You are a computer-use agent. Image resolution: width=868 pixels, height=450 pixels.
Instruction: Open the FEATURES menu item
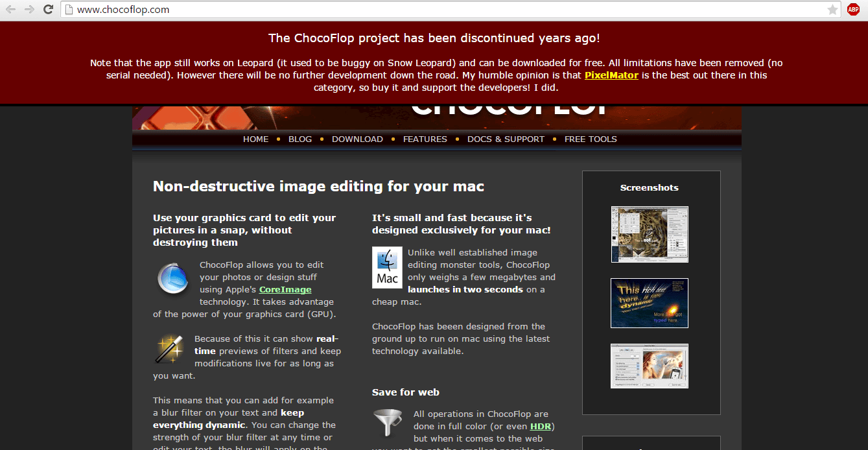coord(425,139)
